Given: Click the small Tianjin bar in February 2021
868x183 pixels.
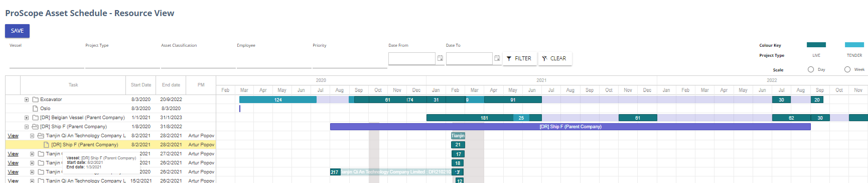Looking at the screenshot, I should coord(458,136).
